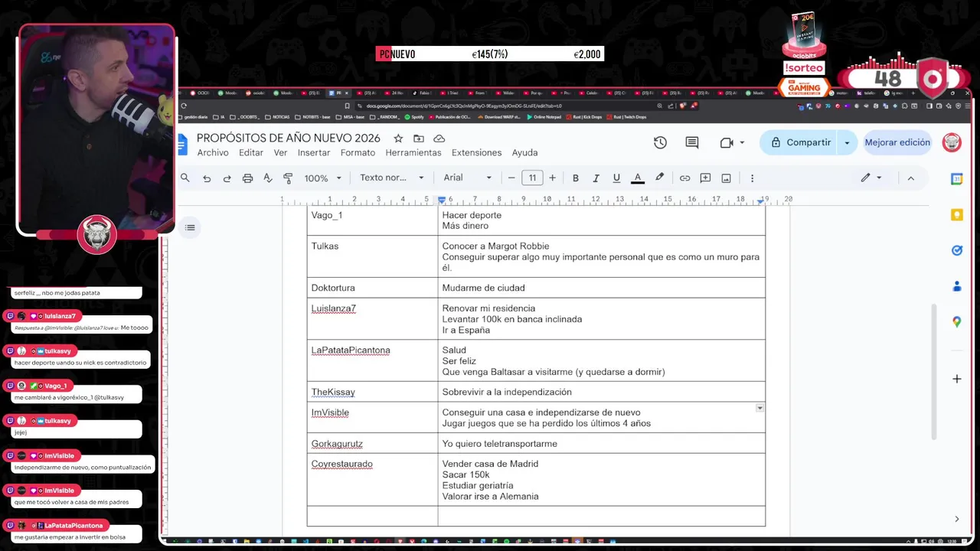Insert an image using the toolbar icon
This screenshot has width=980, height=551.
(x=726, y=178)
